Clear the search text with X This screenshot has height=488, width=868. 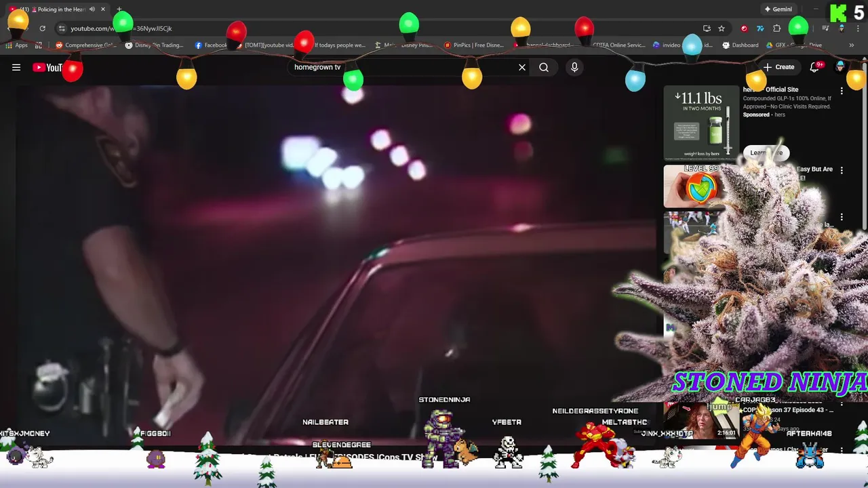522,67
